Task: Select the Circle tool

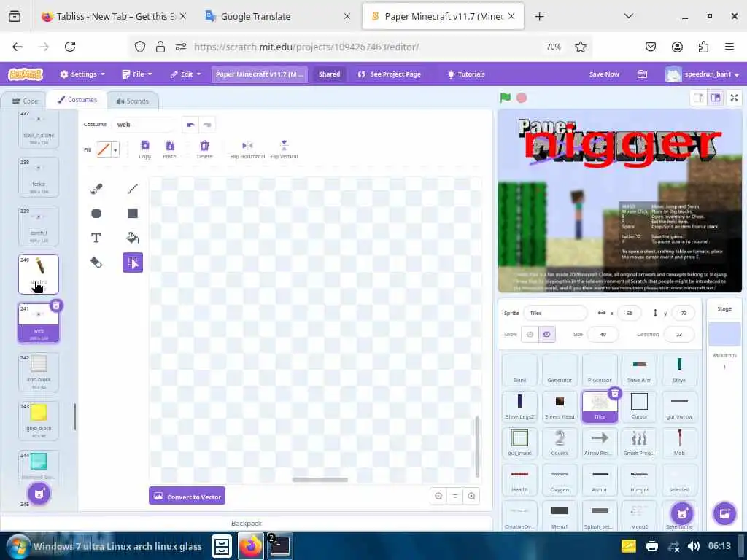Action: (96, 214)
